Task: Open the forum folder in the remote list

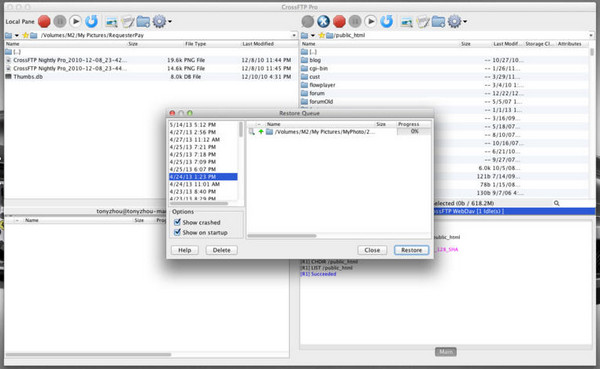Action: [317, 93]
